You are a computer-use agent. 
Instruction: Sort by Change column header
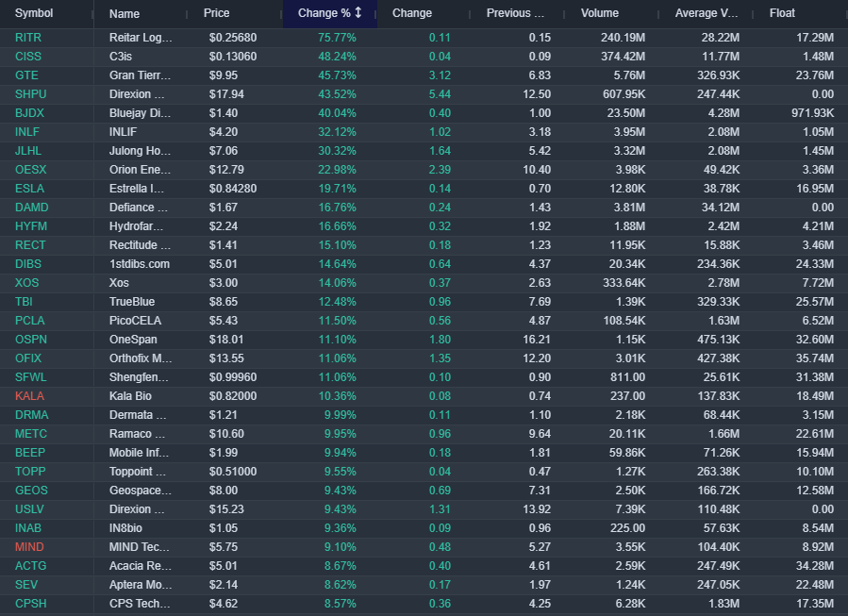[412, 13]
